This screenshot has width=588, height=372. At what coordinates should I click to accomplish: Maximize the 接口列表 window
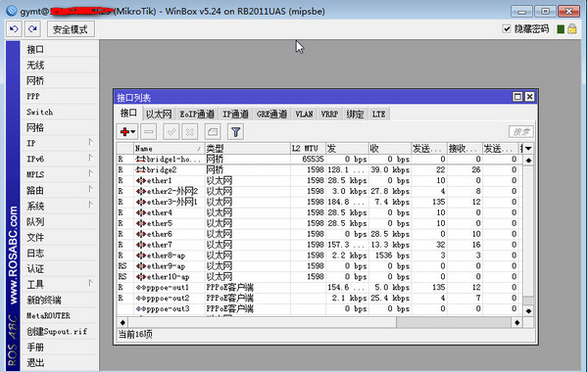pyautogui.click(x=517, y=97)
